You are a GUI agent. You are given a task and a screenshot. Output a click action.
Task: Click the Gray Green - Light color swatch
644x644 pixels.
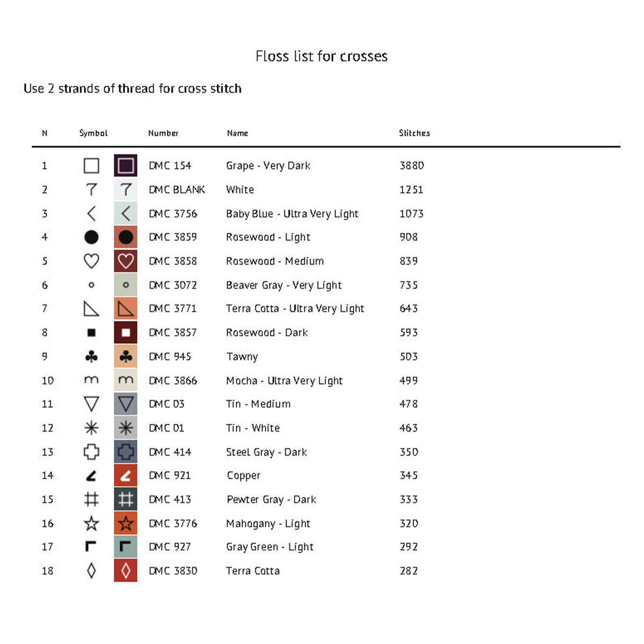126,547
